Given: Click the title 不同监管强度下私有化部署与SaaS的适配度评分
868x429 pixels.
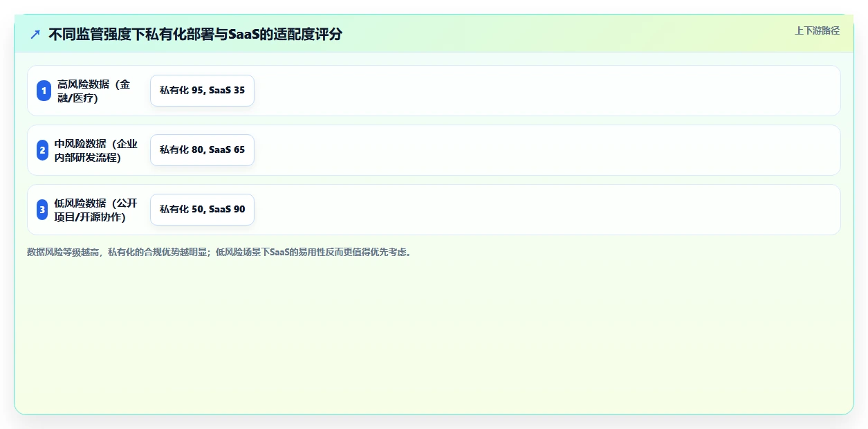Looking at the screenshot, I should [195, 34].
